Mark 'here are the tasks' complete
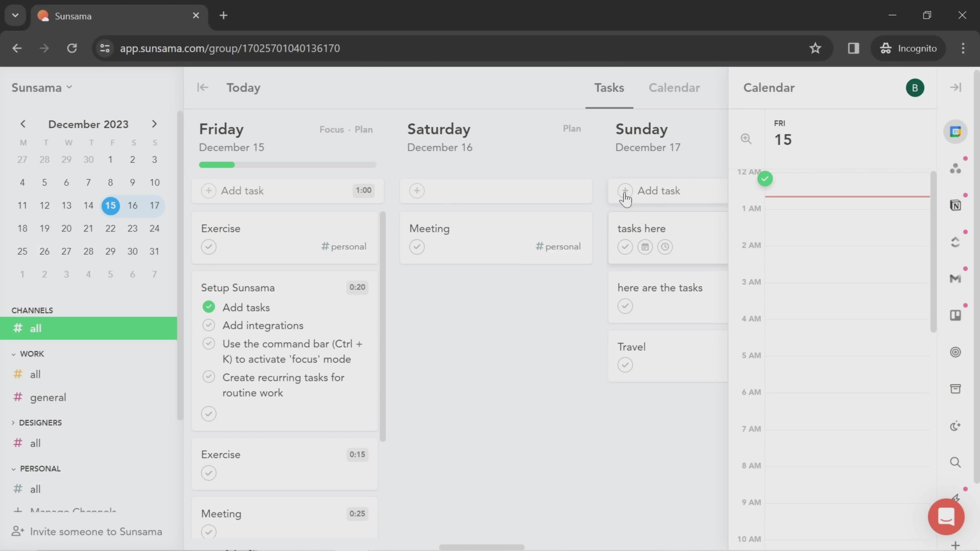 (625, 306)
